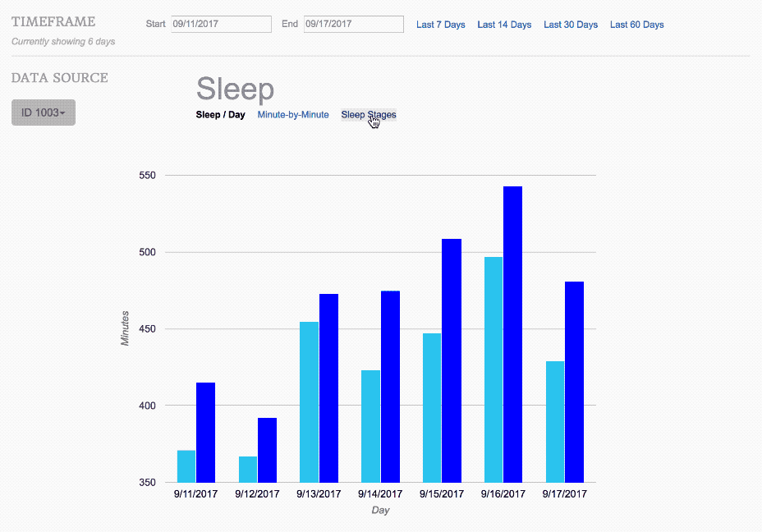Click the light blue bar for 9/13/2017

tap(309, 402)
